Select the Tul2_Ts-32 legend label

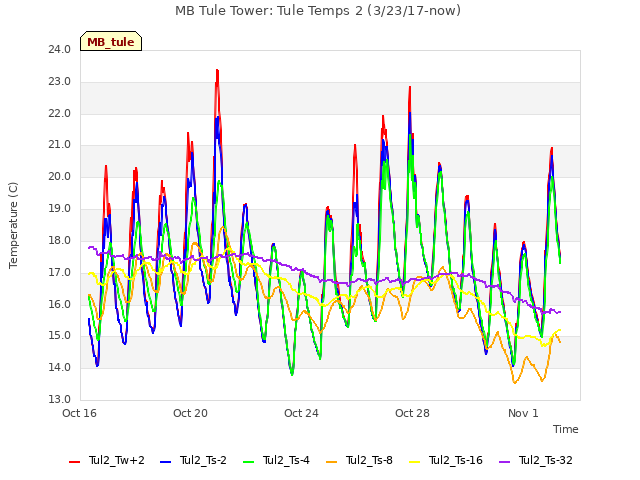pos(546,460)
